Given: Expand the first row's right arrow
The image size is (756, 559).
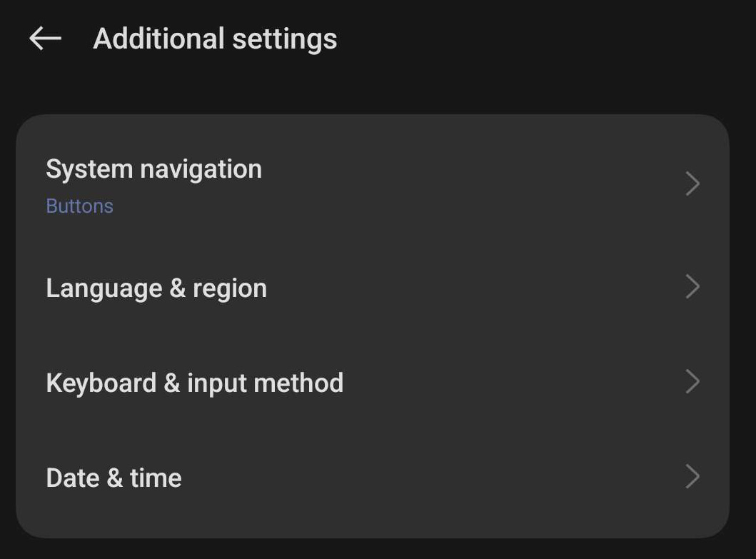Looking at the screenshot, I should [692, 183].
